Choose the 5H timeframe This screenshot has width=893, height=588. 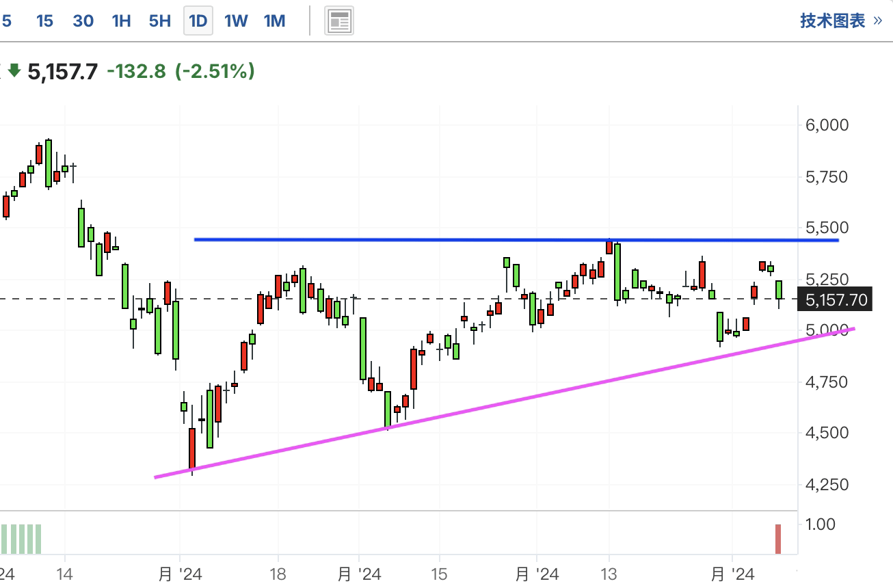pos(159,21)
